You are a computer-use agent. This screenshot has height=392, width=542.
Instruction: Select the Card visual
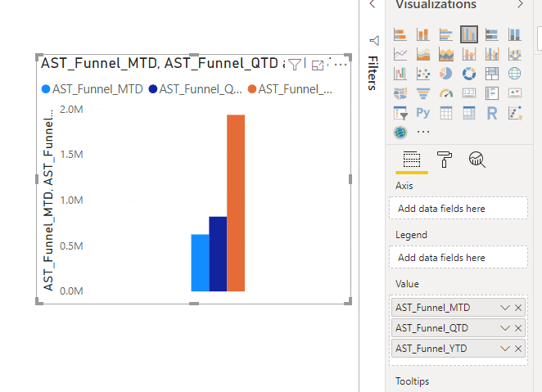[469, 93]
